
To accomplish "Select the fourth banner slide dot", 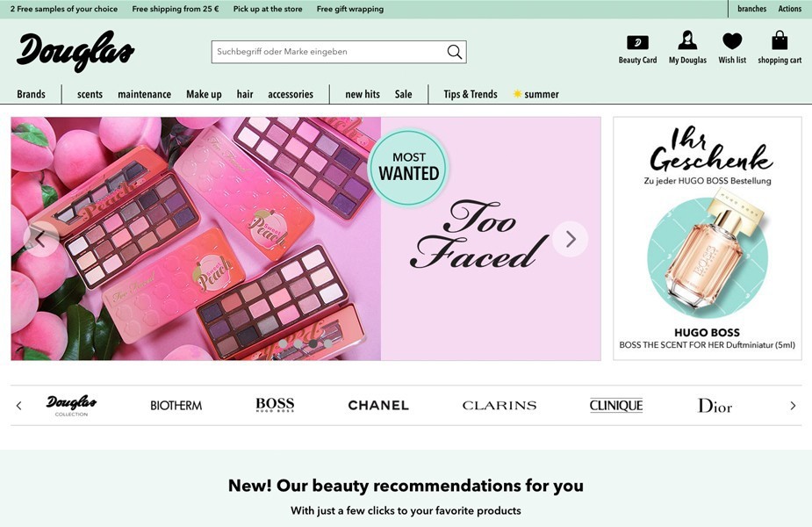I will click(x=327, y=343).
